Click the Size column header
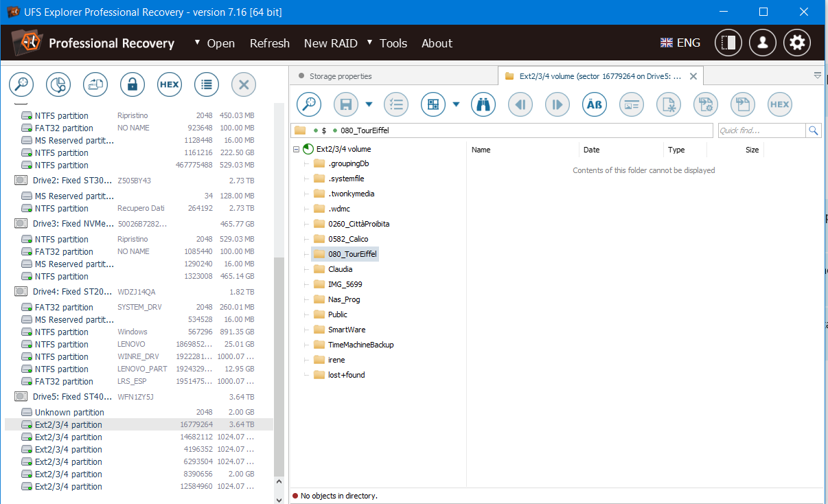 [x=735, y=150]
